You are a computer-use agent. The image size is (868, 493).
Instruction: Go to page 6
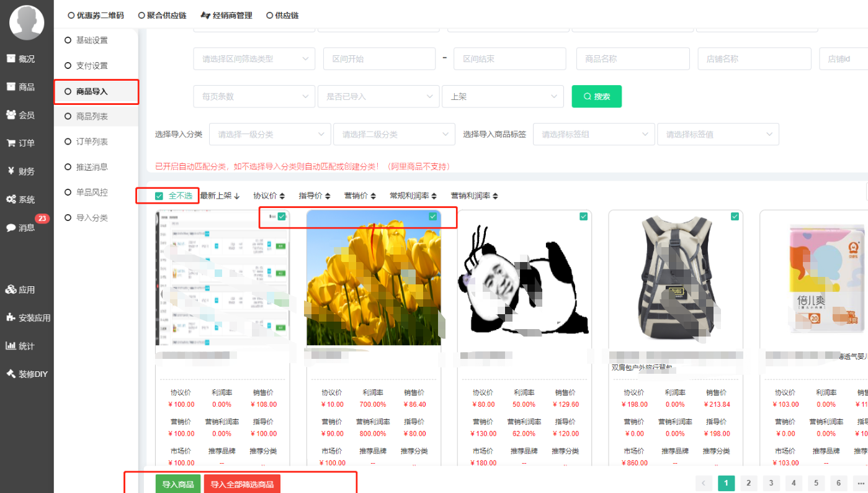coord(838,483)
